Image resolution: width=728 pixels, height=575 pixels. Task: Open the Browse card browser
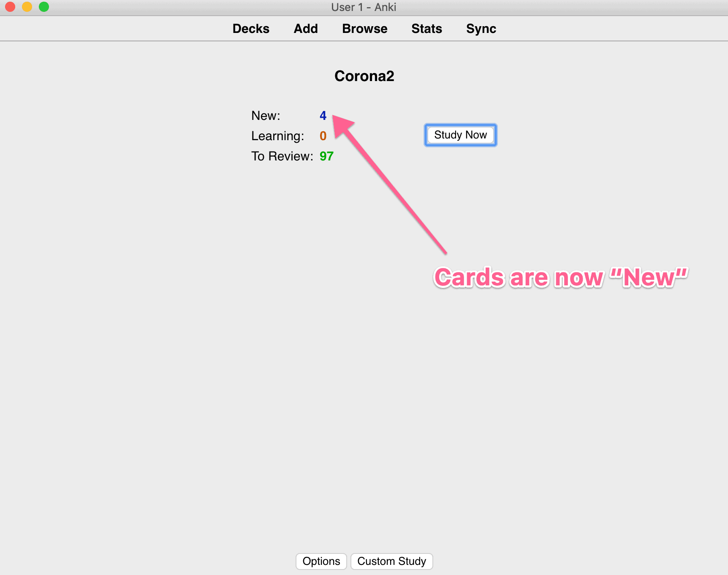point(365,29)
